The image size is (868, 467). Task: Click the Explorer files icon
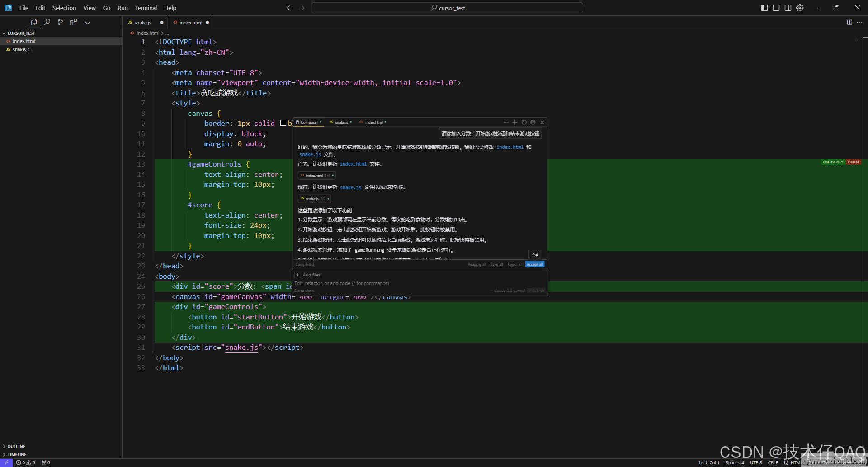[34, 22]
